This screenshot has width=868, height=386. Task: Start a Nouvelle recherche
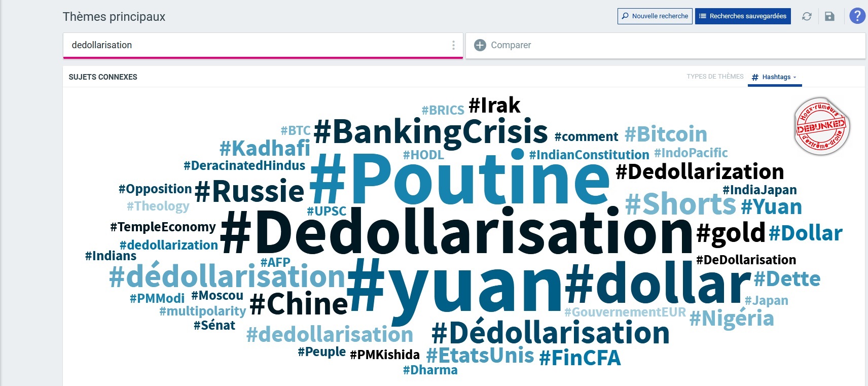point(655,16)
